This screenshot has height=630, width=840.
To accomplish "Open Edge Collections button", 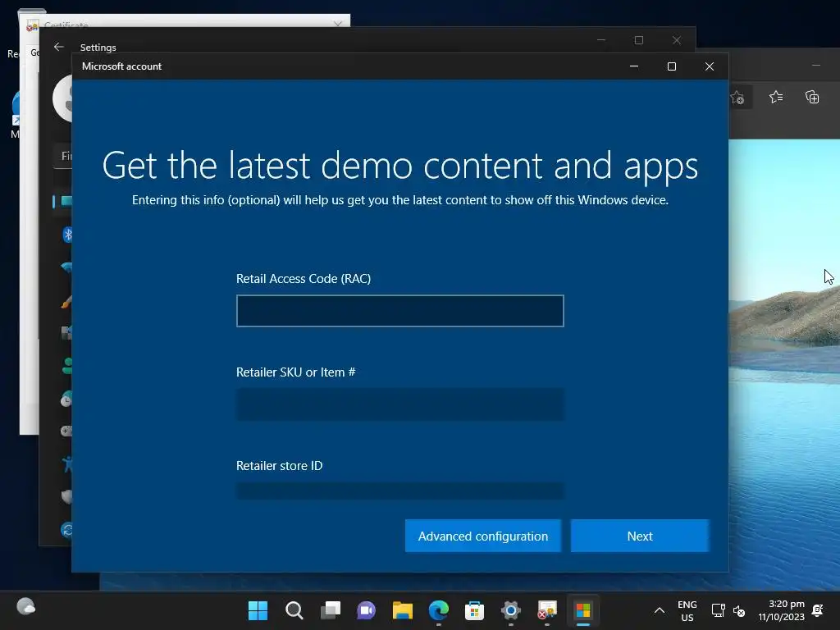I will [812, 97].
